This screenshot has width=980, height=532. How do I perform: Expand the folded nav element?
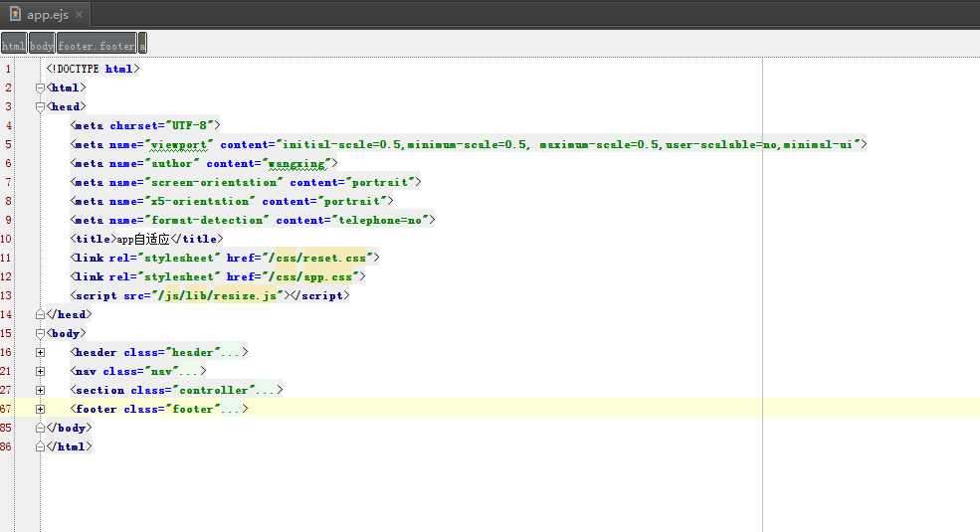pos(40,371)
